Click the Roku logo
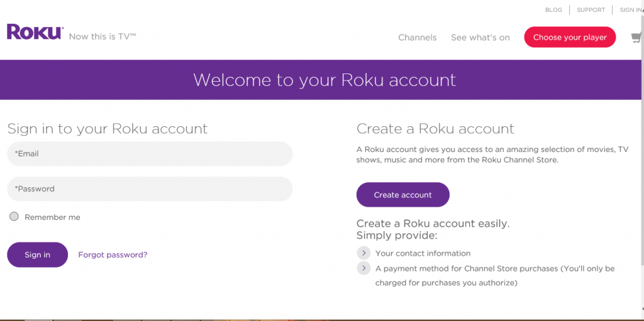 [x=35, y=32]
